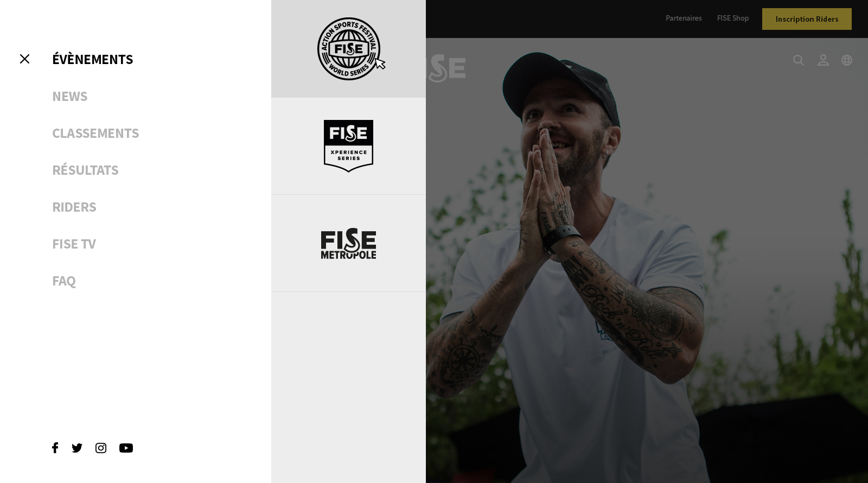This screenshot has height=483, width=868.
Task: Open the Résultats menu item
Action: point(85,170)
